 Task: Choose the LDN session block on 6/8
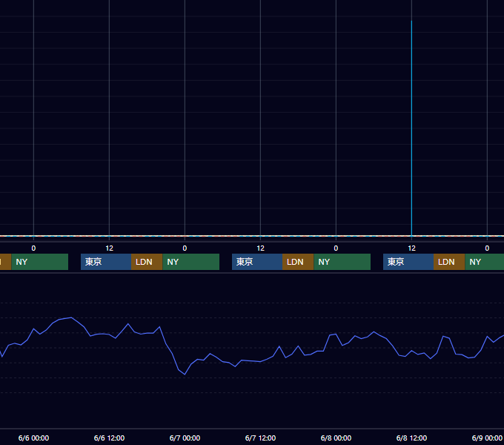coord(449,262)
